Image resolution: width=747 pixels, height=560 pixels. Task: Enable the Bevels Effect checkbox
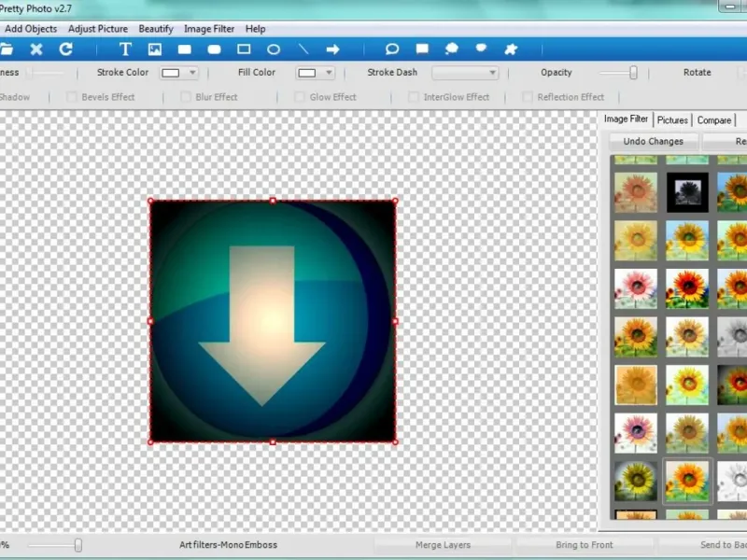pyautogui.click(x=72, y=97)
